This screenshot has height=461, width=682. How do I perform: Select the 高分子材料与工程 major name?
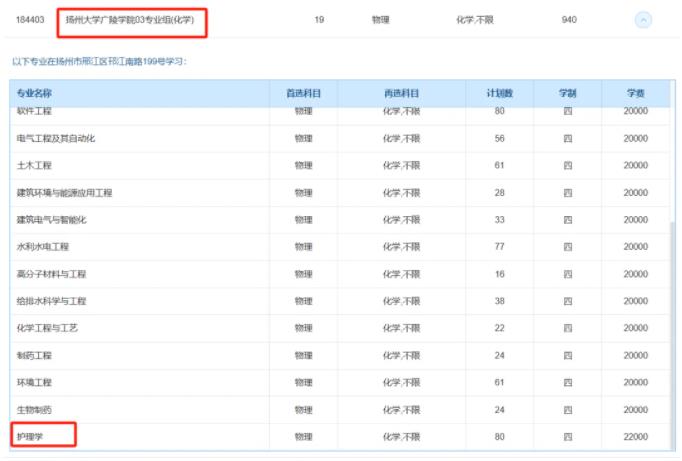point(51,274)
